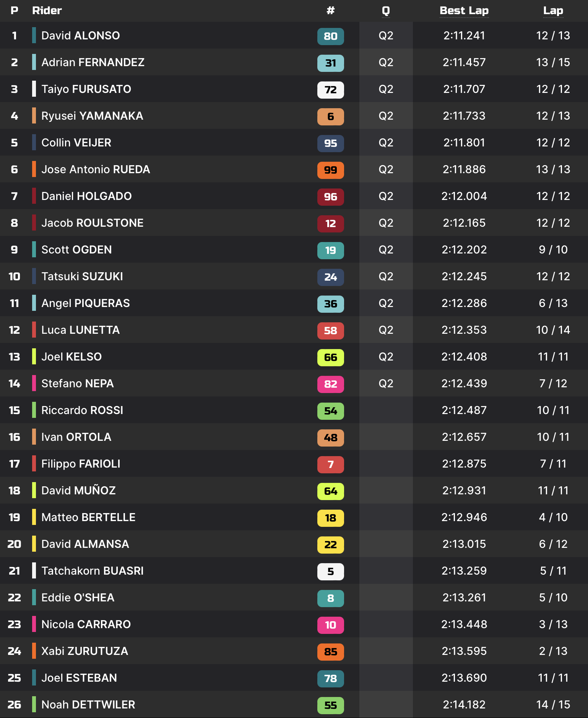Viewport: 588px width, 718px height.
Task: Click Scott OGDEN's best lap time 2:12.202
Action: pyautogui.click(x=464, y=250)
